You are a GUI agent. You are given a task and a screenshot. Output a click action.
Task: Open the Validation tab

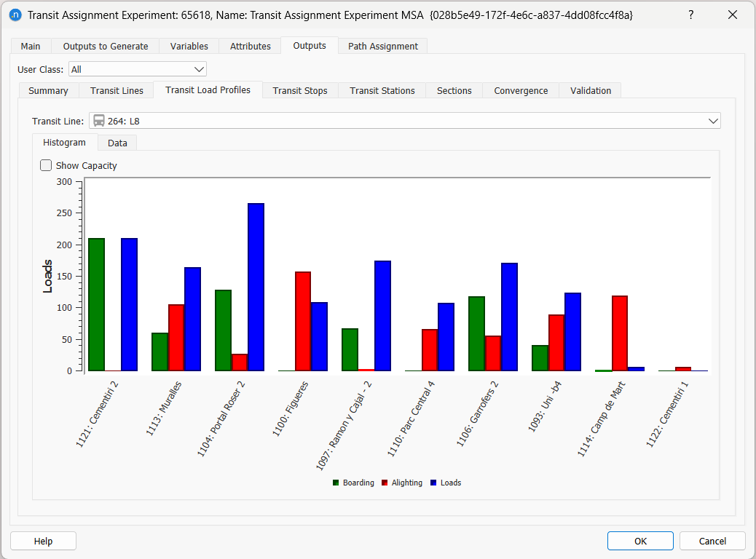[x=590, y=90]
